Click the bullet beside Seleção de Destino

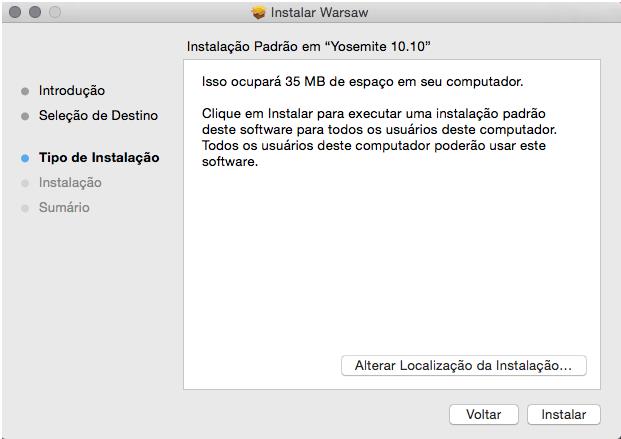tap(25, 116)
